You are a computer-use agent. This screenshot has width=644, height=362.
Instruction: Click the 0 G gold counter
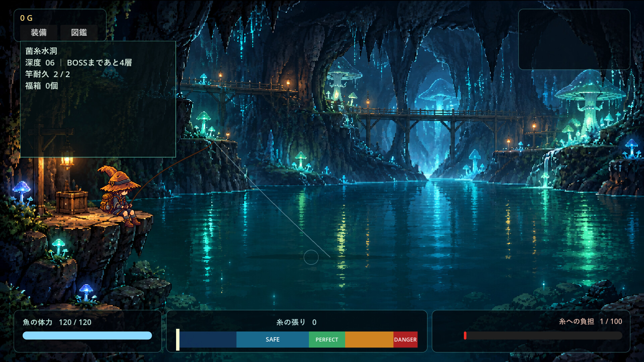[26, 18]
